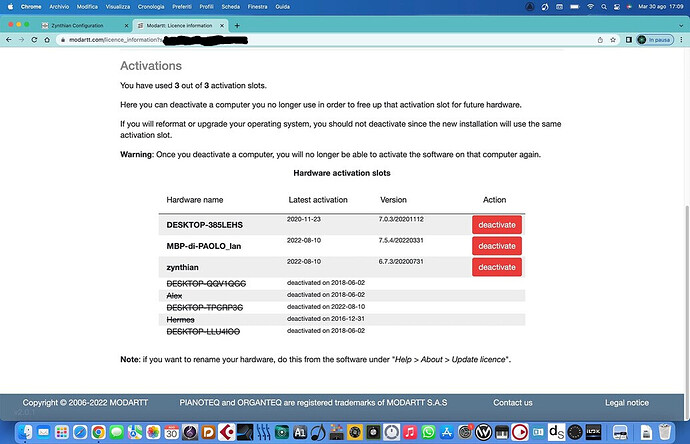Open the profile 'In pausa' button
690x444 pixels.
[655, 40]
